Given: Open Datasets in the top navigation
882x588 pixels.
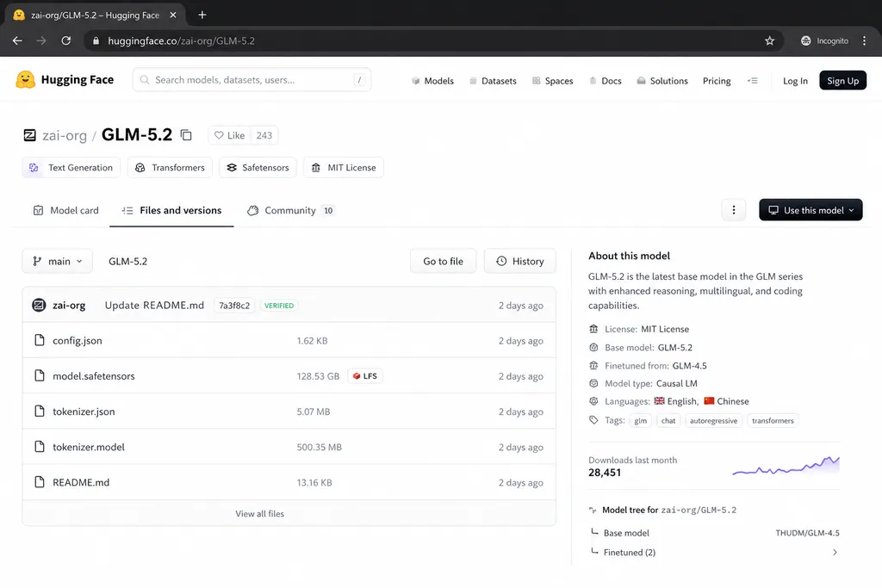Looking at the screenshot, I should pyautogui.click(x=493, y=80).
